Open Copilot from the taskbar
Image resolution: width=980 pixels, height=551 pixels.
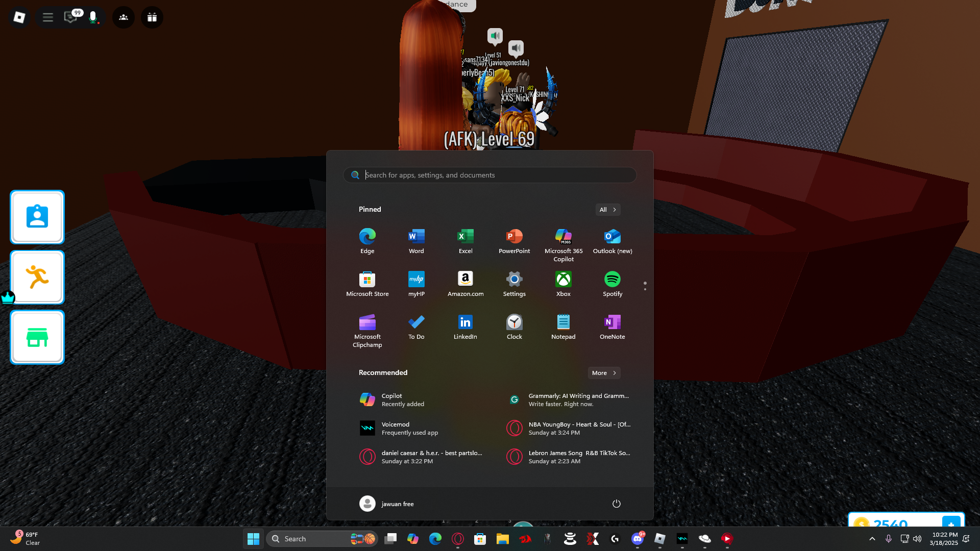413,539
